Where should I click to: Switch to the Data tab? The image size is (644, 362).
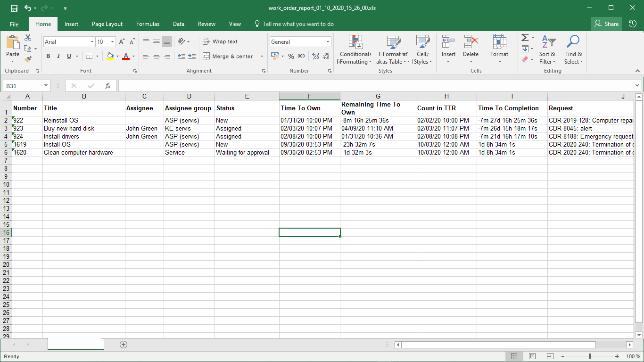tap(179, 24)
